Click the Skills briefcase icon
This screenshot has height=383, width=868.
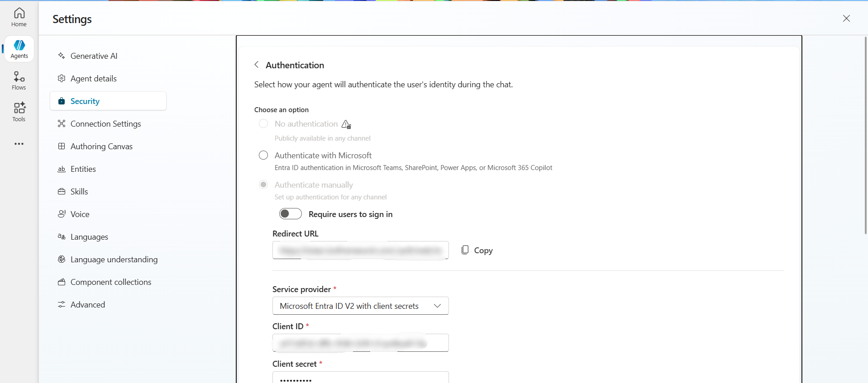coord(62,191)
